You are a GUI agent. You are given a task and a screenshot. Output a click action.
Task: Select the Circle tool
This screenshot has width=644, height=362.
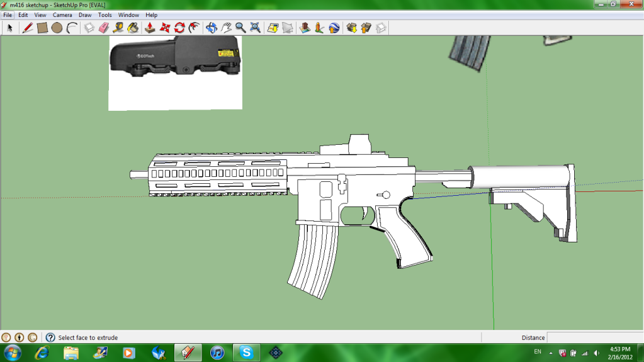57,28
